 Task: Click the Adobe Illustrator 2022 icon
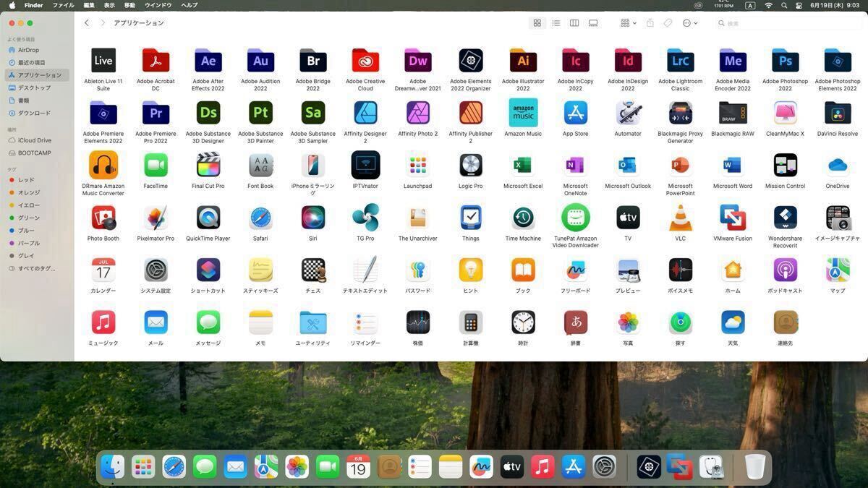tap(523, 61)
